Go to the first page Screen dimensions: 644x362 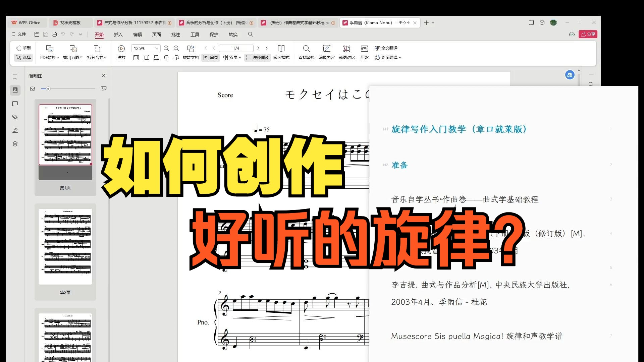[x=205, y=48]
